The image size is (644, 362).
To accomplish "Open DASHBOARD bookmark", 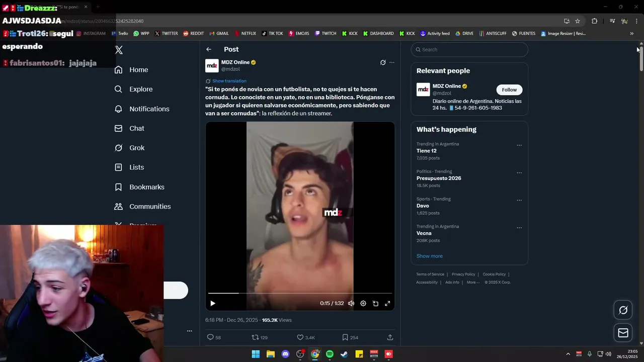I will (x=378, y=34).
